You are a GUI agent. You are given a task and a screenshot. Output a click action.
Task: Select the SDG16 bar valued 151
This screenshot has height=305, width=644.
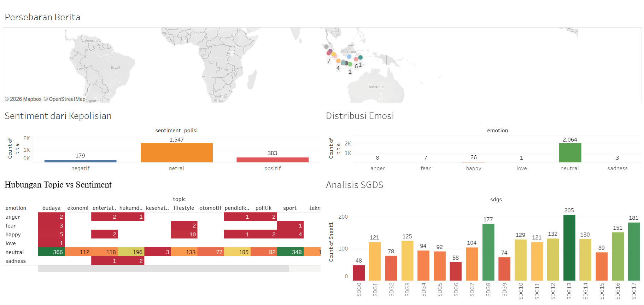coord(618,257)
